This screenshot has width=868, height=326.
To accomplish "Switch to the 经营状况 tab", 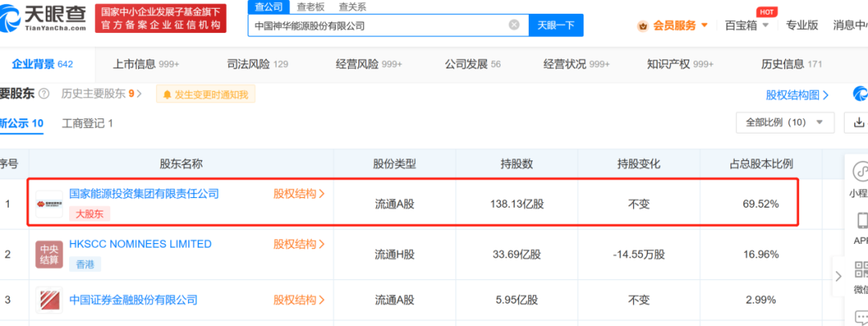I will click(576, 64).
